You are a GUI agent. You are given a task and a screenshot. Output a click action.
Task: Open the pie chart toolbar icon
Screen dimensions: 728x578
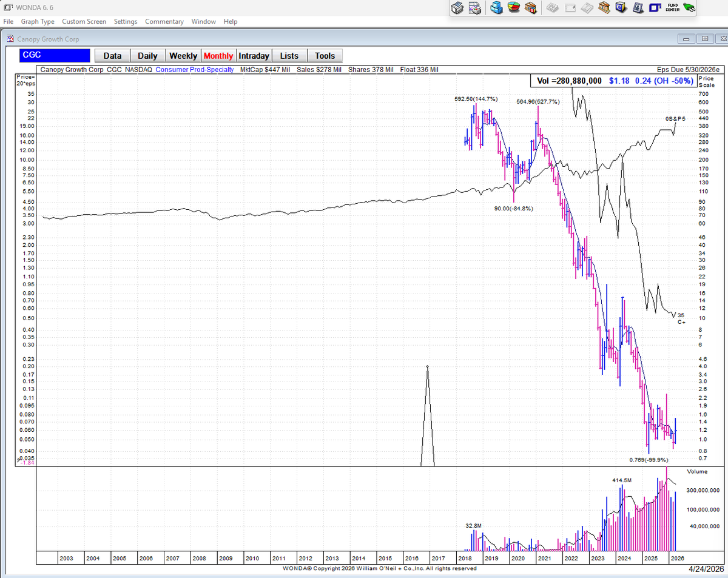coord(514,8)
